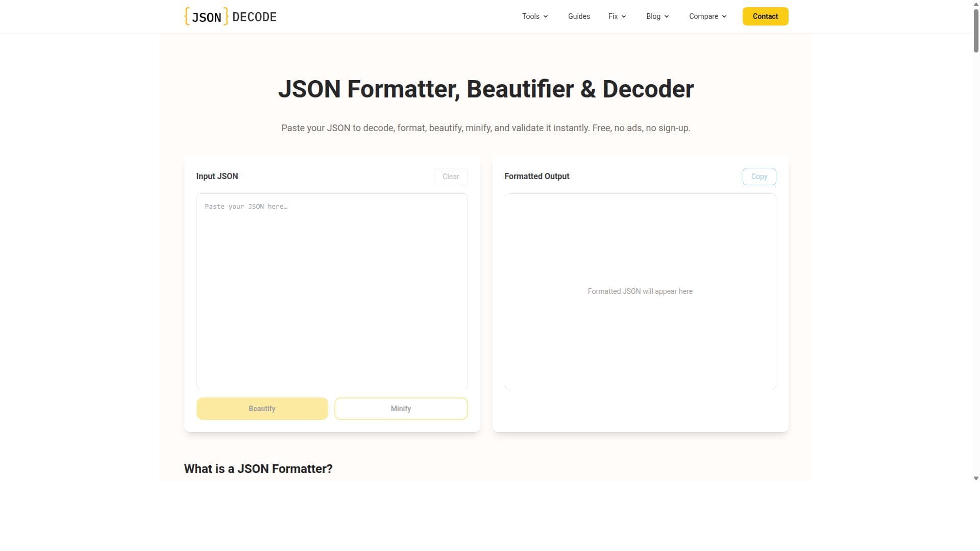Screen dimensions: 980x551
Task: Click the Formatted Output display area
Action: pyautogui.click(x=640, y=291)
